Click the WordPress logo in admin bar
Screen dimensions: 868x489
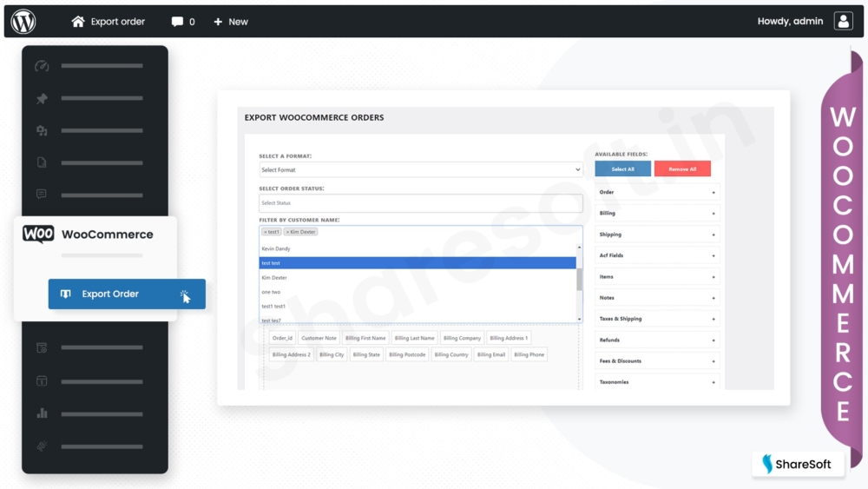point(23,22)
